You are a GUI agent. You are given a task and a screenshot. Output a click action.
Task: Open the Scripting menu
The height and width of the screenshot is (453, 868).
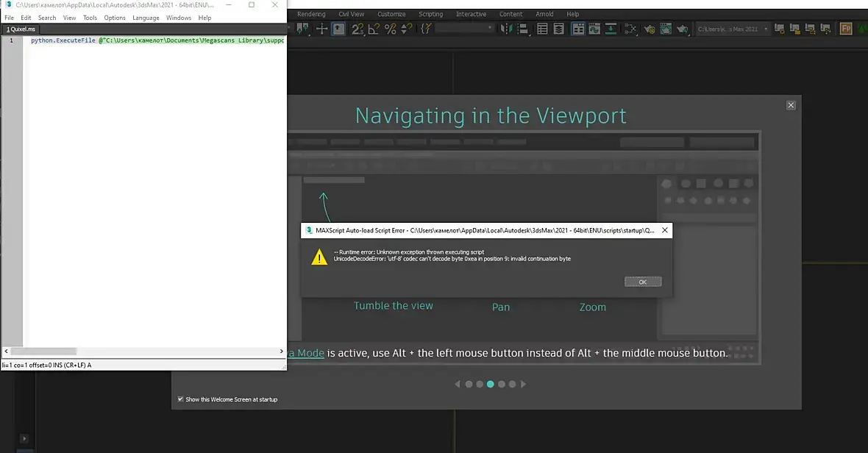pos(430,14)
